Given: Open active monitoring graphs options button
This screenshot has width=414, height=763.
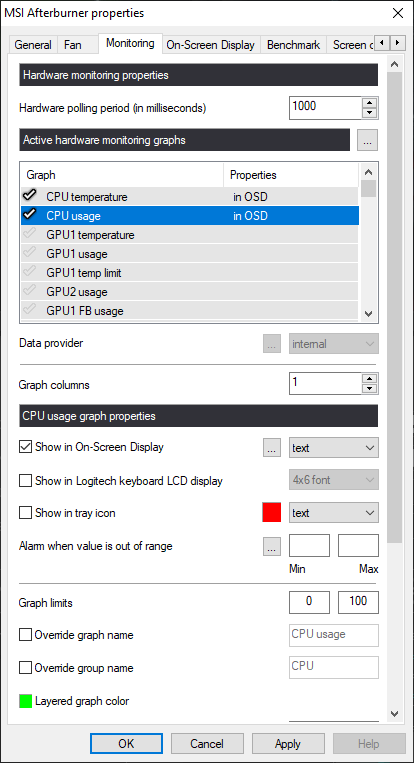Looking at the screenshot, I should tap(367, 141).
